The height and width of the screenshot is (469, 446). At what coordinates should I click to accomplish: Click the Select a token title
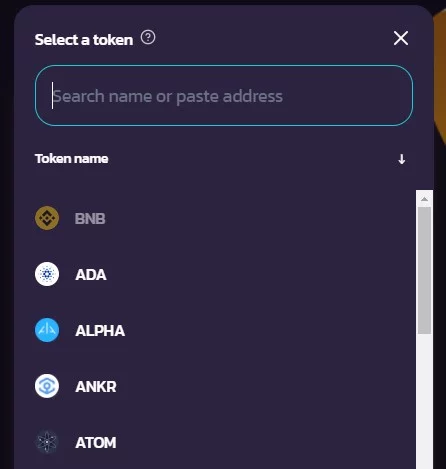[x=84, y=40]
